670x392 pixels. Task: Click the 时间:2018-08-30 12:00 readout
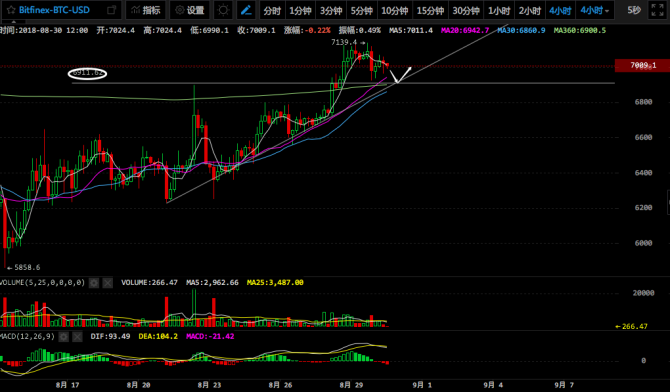tap(44, 30)
